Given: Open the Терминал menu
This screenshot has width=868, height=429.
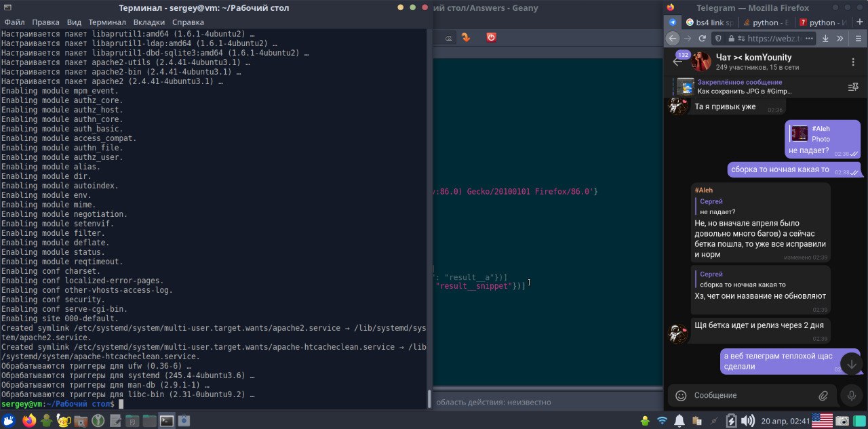Looking at the screenshot, I should pos(107,22).
